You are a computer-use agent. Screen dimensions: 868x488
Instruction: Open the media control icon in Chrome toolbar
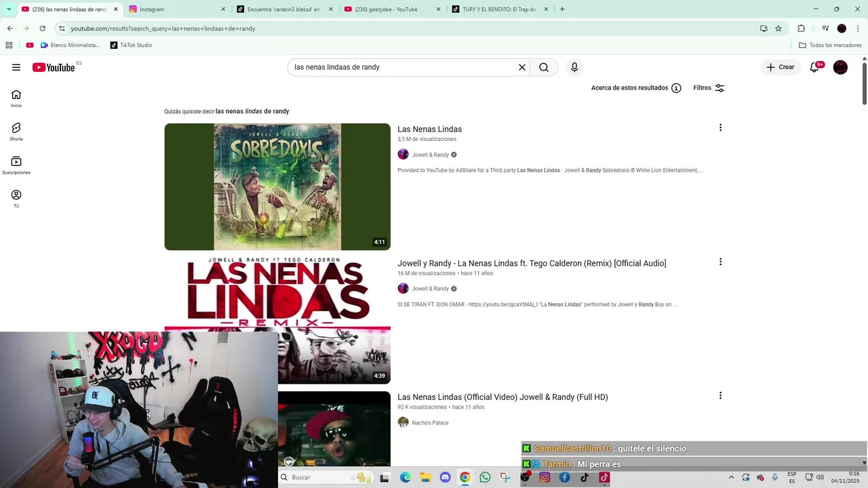point(825,28)
